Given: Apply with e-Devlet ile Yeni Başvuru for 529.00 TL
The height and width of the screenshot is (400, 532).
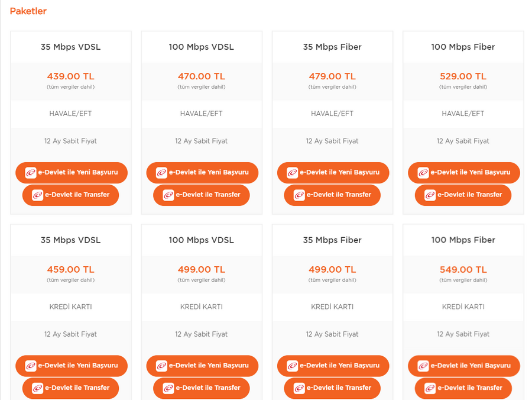Looking at the screenshot, I should (x=464, y=173).
